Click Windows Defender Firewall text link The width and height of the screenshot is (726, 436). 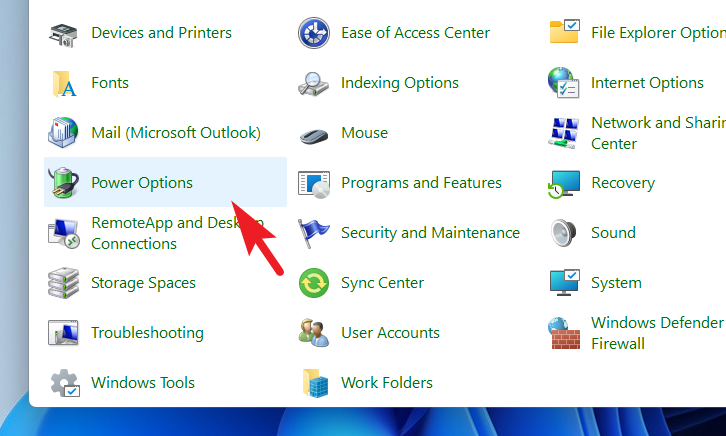pyautogui.click(x=657, y=333)
